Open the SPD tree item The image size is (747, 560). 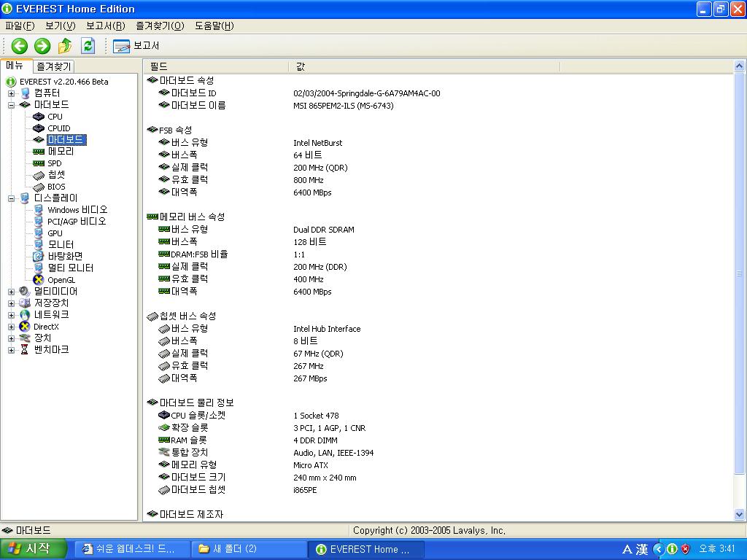54,163
